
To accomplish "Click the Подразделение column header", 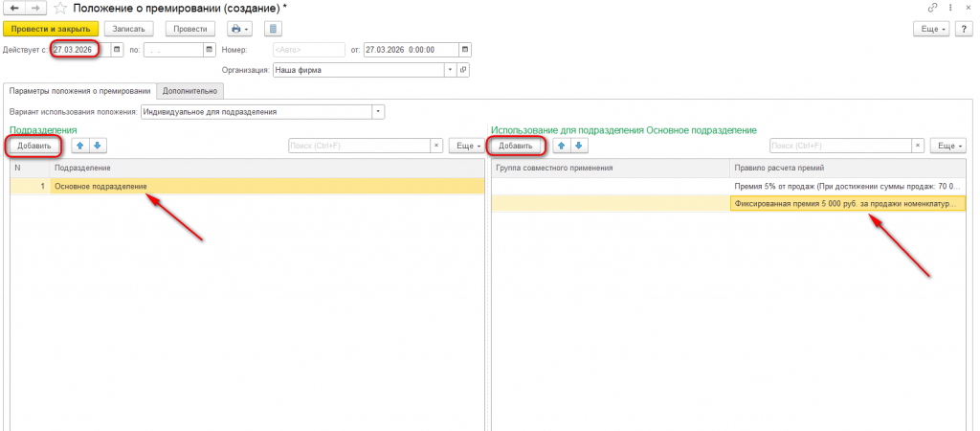I will (x=267, y=169).
